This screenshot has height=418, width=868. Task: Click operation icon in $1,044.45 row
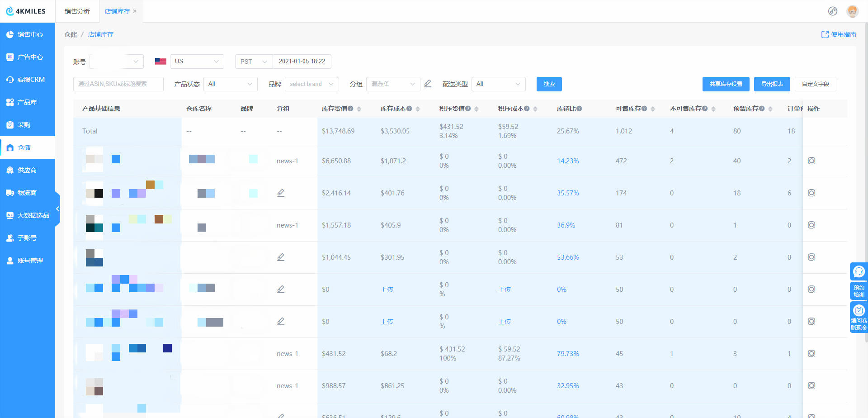811,257
